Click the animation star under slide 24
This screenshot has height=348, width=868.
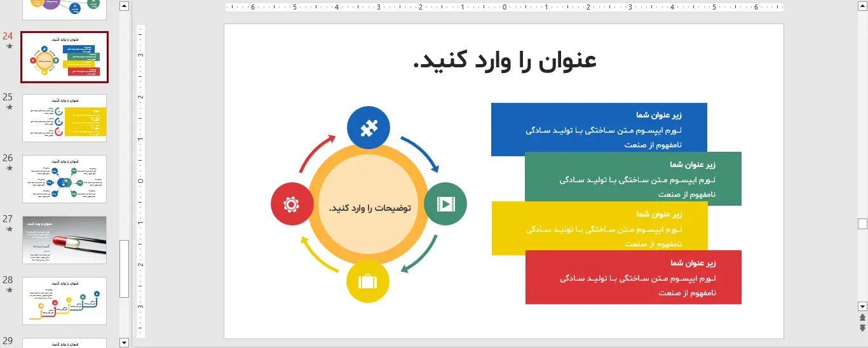point(9,46)
